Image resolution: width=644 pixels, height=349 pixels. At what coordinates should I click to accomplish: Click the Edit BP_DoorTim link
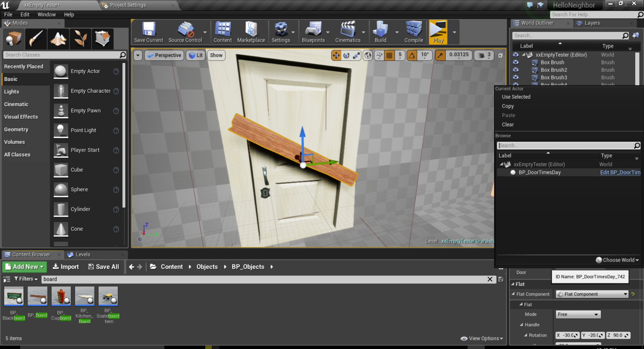pos(620,172)
